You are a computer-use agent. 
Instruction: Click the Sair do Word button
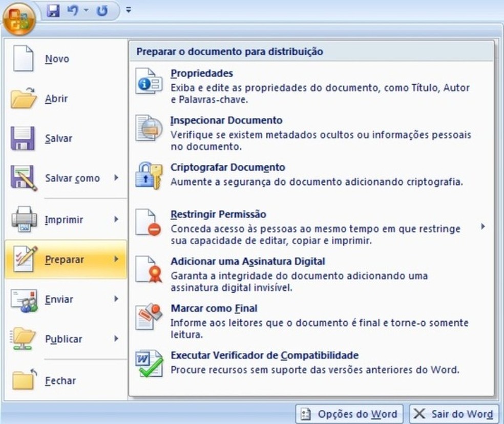pyautogui.click(x=453, y=414)
